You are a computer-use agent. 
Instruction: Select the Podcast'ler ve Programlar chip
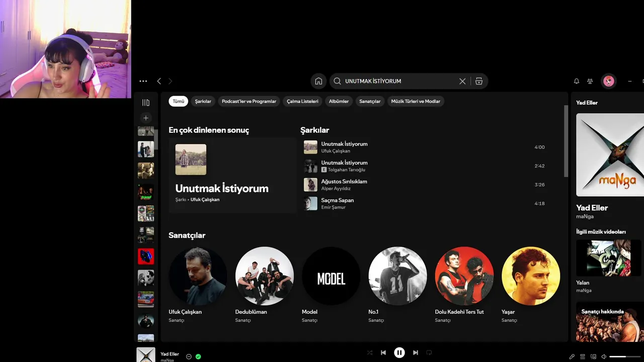tap(249, 101)
